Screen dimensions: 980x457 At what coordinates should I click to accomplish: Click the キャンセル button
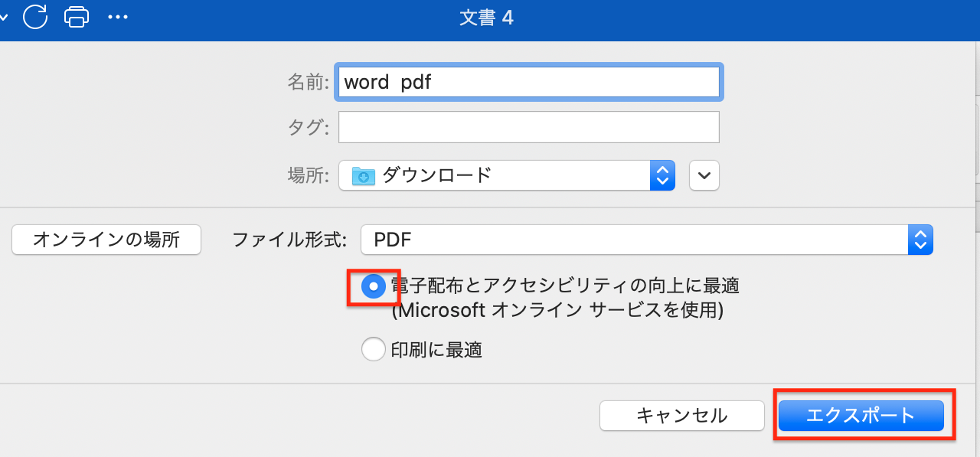(682, 416)
